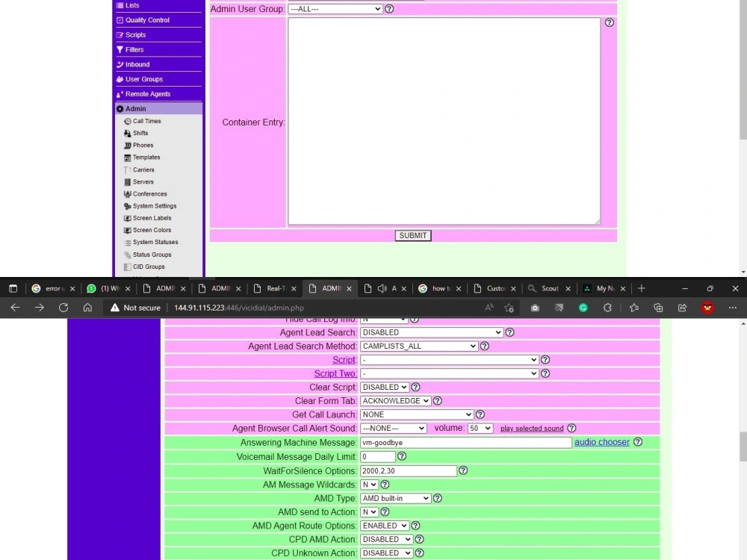Open the Admin User Group dropdown
Screen dimensions: 747x560
pyautogui.click(x=335, y=9)
